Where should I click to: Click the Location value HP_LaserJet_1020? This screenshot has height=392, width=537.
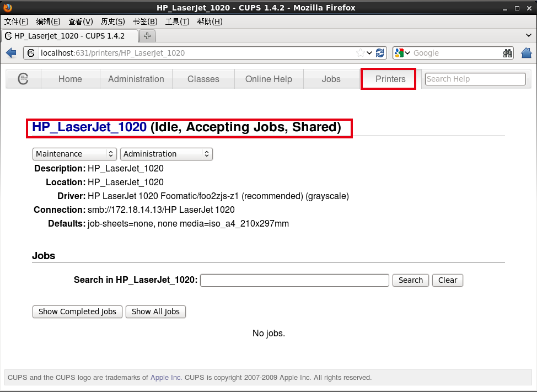coord(125,182)
